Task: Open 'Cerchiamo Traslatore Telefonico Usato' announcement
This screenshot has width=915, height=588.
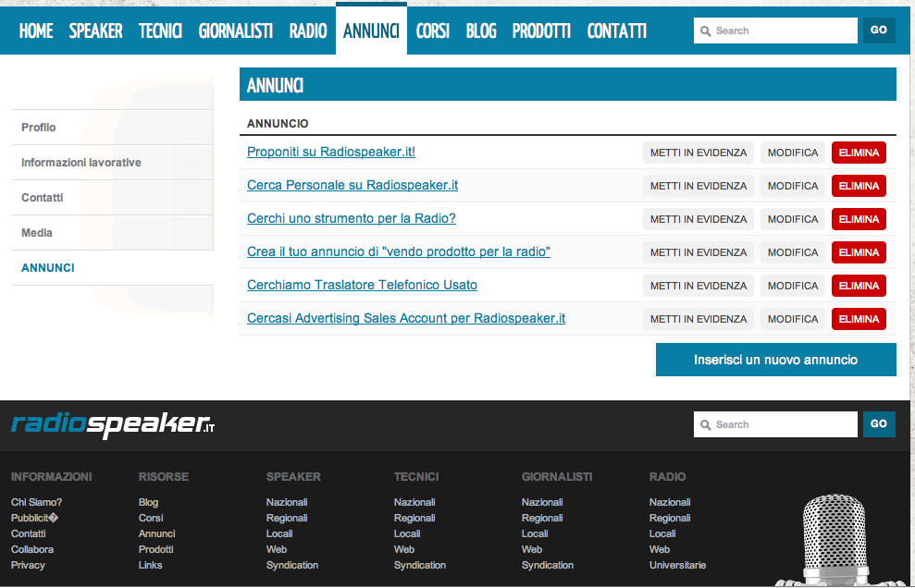Action: point(362,285)
